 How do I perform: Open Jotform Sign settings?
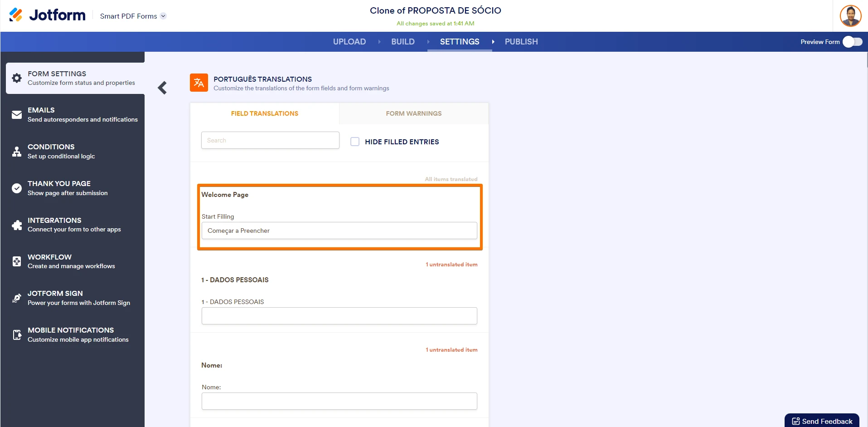17,298
